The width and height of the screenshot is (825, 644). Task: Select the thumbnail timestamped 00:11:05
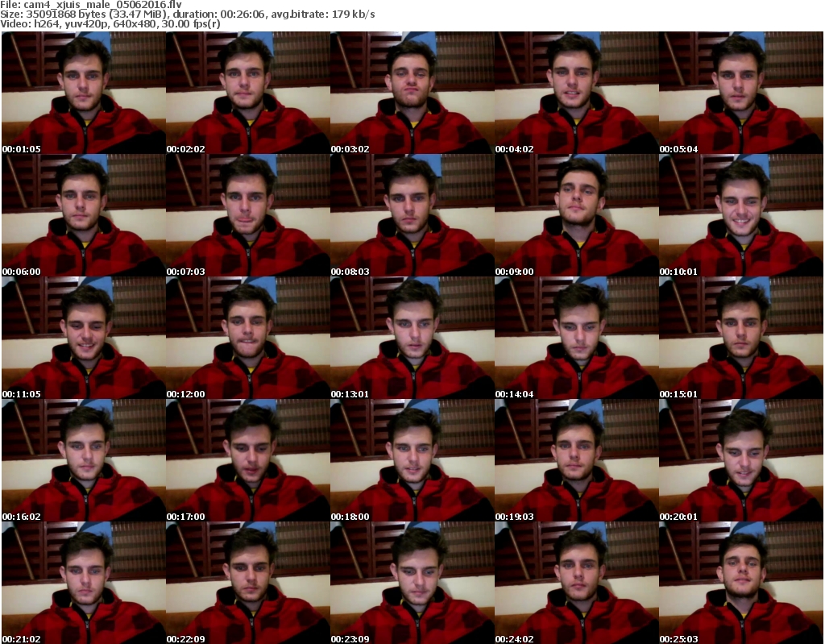84,338
